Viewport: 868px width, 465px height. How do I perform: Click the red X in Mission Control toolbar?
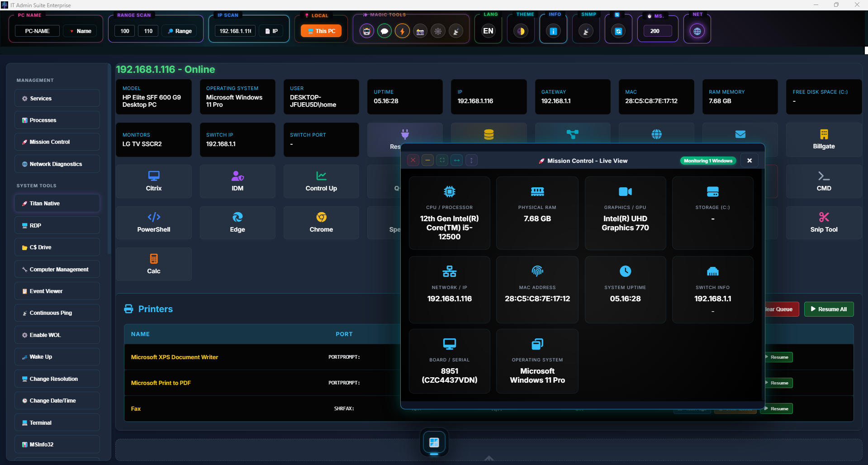click(x=413, y=160)
